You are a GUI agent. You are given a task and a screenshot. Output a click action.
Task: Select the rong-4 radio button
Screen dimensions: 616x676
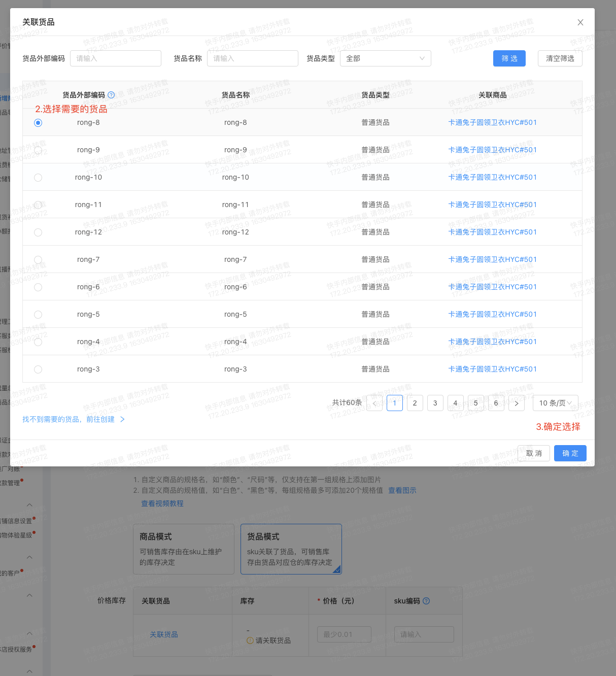38,342
